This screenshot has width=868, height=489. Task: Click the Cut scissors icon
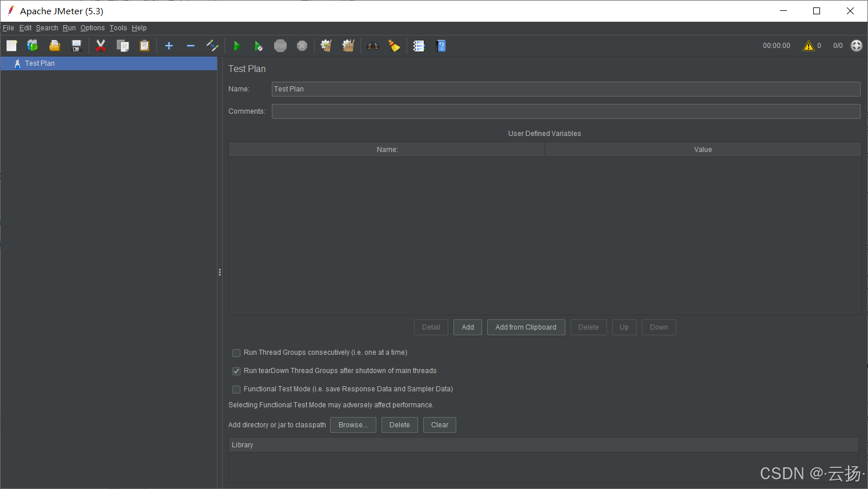101,46
